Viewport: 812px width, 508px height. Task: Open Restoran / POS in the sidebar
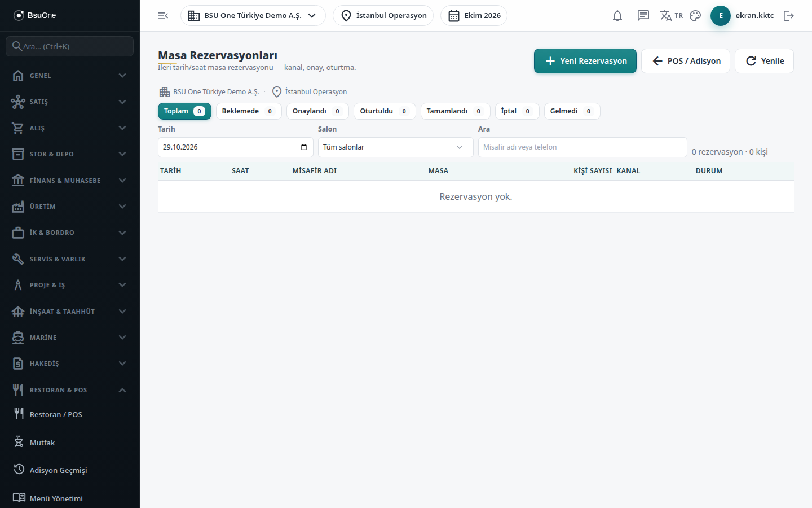(x=70, y=414)
